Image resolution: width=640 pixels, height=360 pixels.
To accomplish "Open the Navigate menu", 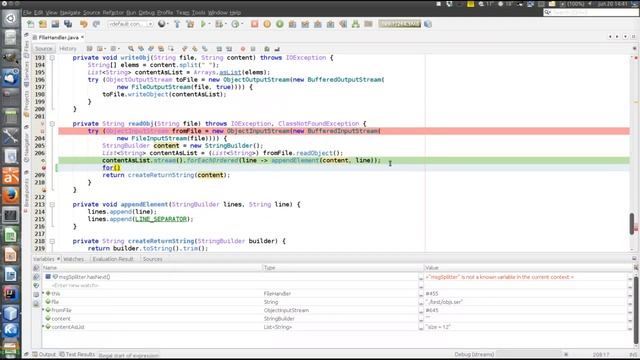I will (71, 13).
